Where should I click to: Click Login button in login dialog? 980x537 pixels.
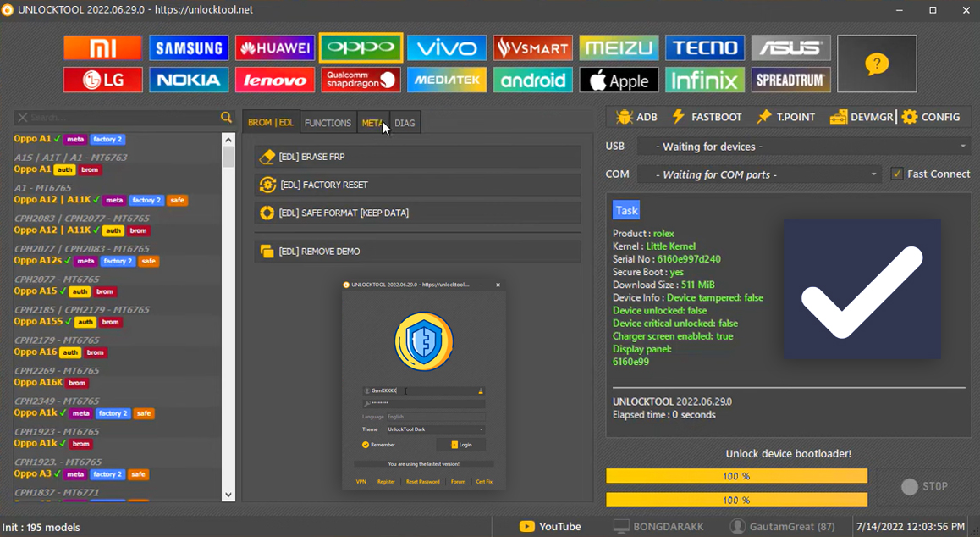tap(461, 445)
